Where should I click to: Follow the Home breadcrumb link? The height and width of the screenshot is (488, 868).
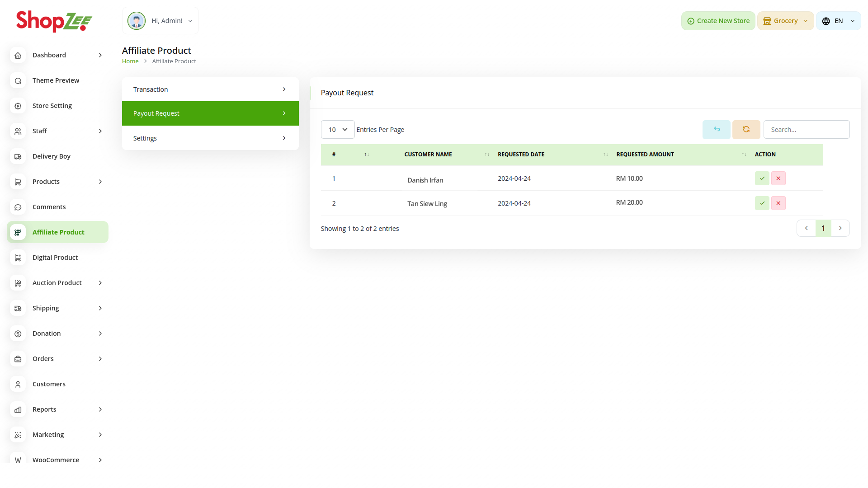pyautogui.click(x=130, y=61)
